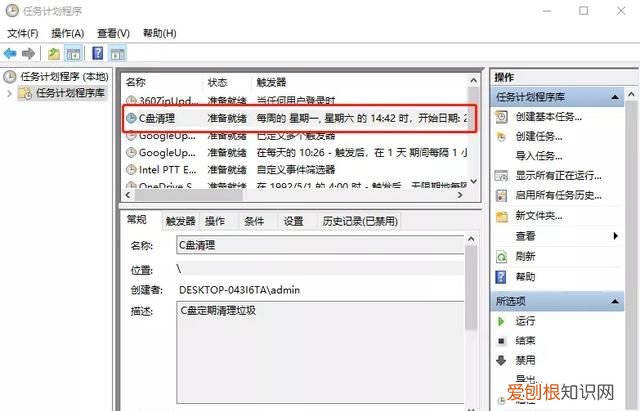Switch to the 操作 tab in task details
This screenshot has width=640, height=411.
tap(215, 221)
